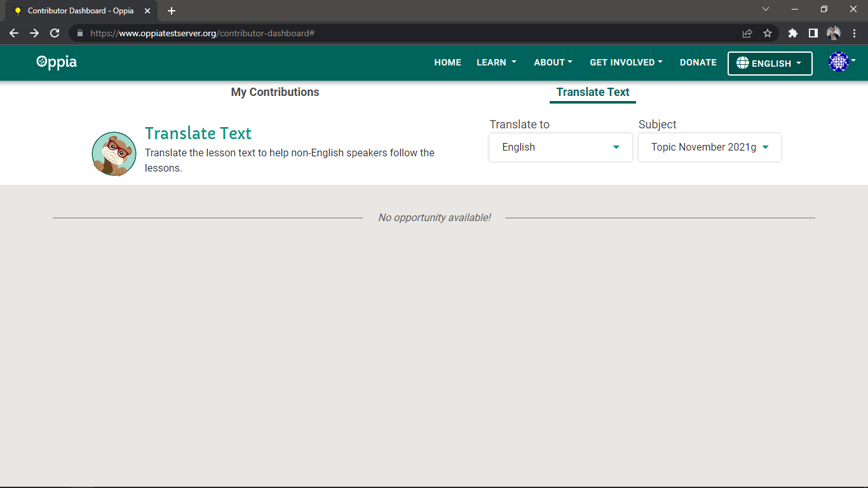Viewport: 868px width, 488px height.
Task: Navigate to HOME
Action: (x=447, y=62)
